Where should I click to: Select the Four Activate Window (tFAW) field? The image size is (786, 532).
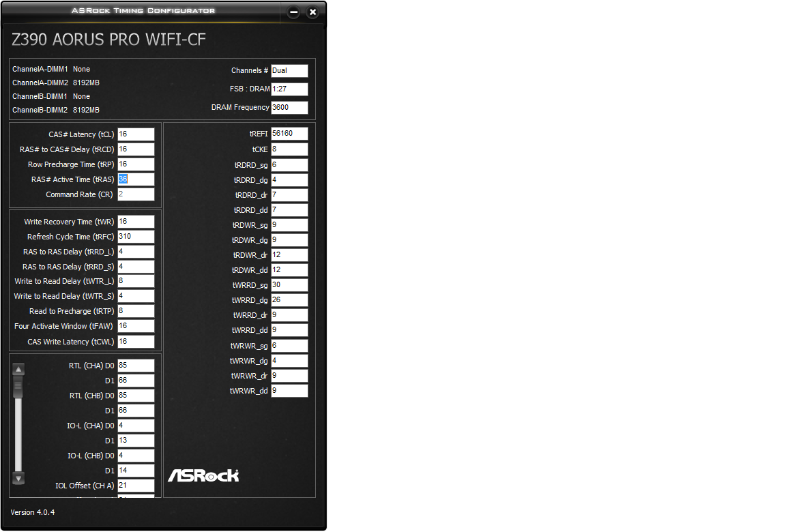point(136,326)
